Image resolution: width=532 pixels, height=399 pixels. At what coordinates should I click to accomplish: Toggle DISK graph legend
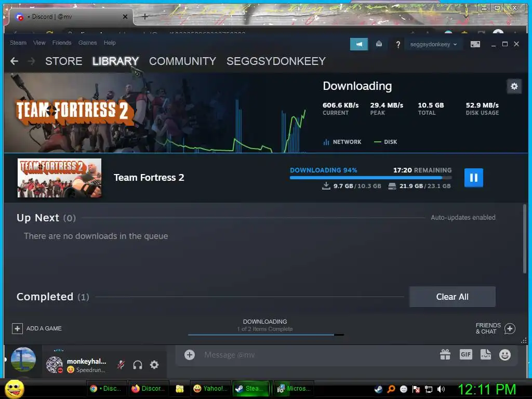click(385, 142)
